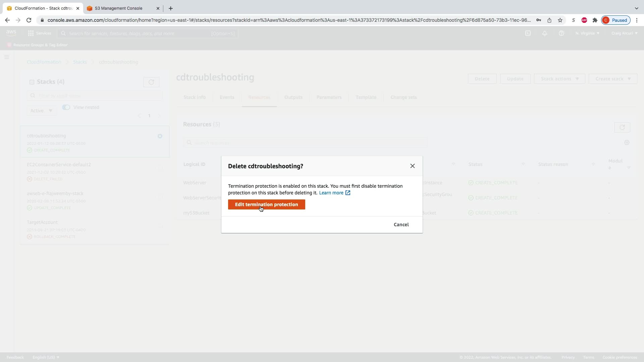644x362 pixels.
Task: Open the Services grid menu
Action: 40,33
